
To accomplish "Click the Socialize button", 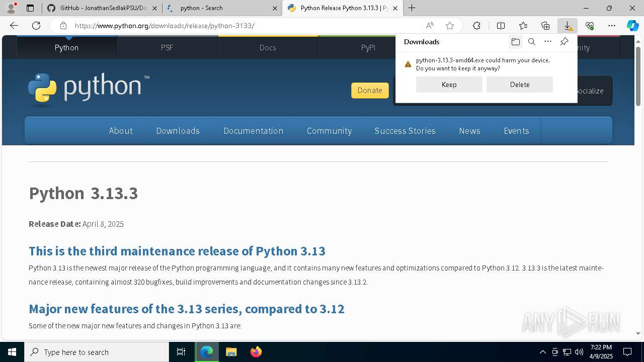I will pyautogui.click(x=589, y=90).
